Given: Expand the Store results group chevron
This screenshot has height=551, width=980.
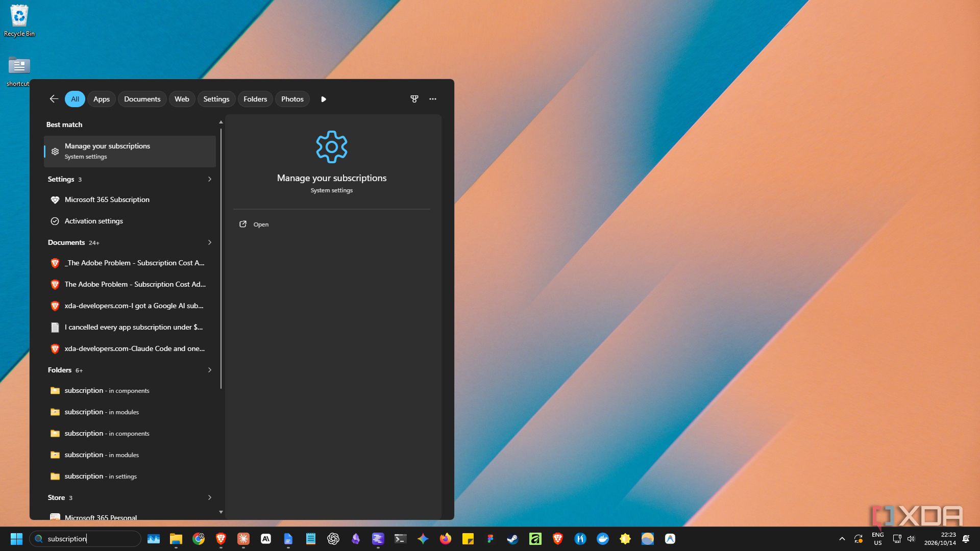Looking at the screenshot, I should pyautogui.click(x=210, y=497).
